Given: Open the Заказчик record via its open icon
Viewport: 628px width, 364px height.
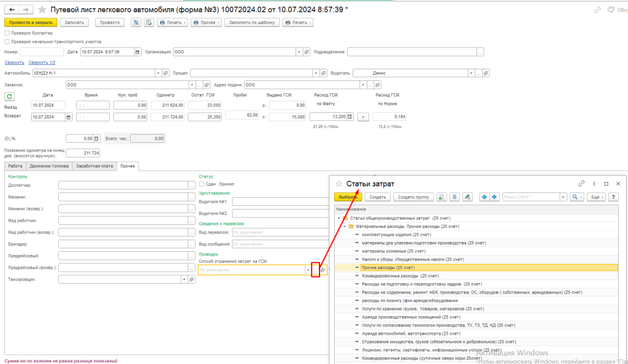Looking at the screenshot, I should click(207, 85).
